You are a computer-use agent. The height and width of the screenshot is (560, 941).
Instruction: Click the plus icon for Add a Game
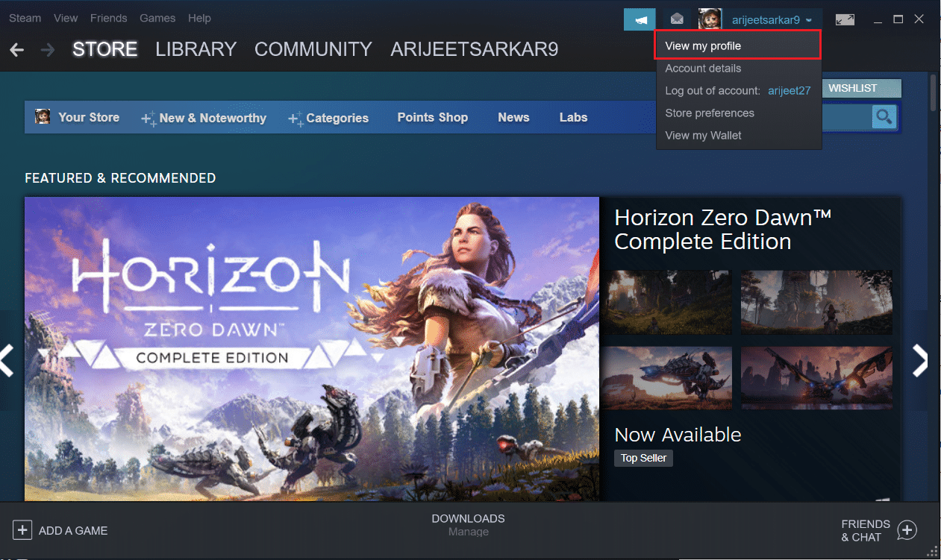23,530
